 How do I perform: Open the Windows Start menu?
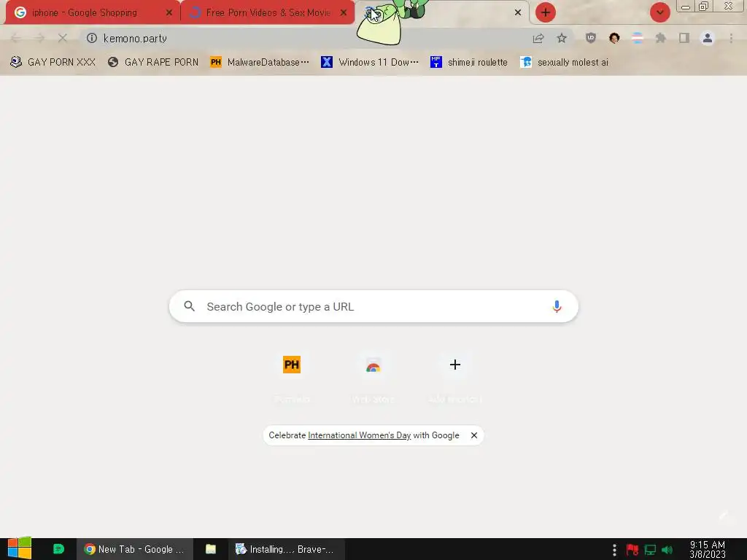19,548
